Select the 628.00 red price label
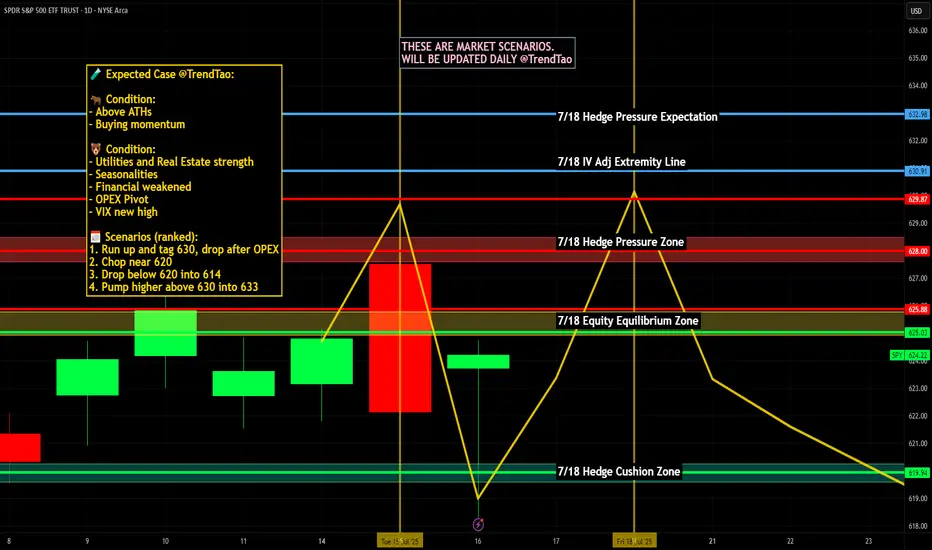Image resolution: width=932 pixels, height=550 pixels. click(x=917, y=251)
